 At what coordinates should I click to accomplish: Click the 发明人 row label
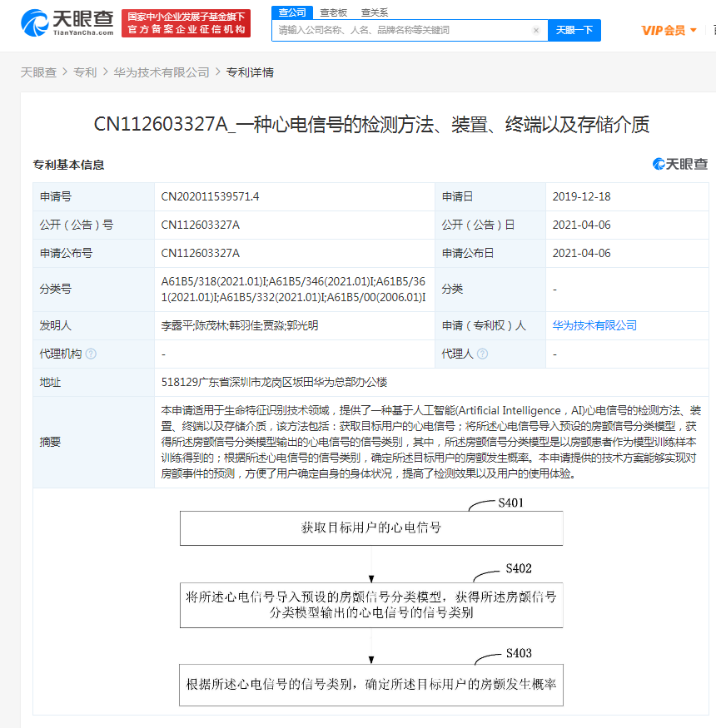pos(56,325)
